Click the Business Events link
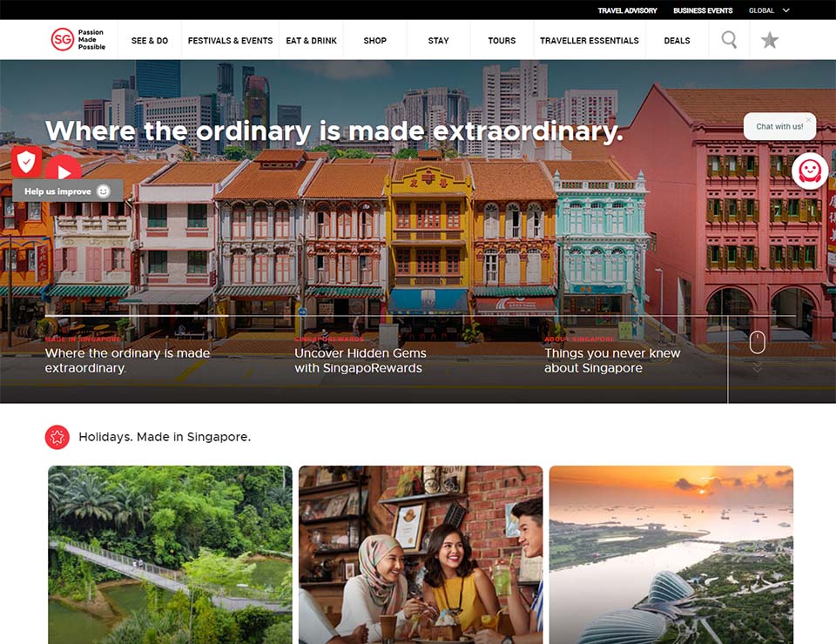The image size is (836, 644). click(x=702, y=10)
